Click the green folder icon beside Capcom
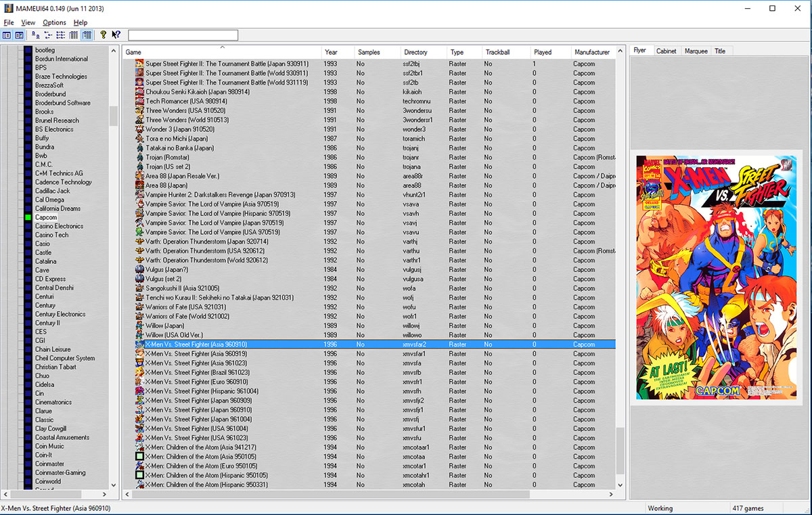This screenshot has height=515, width=812. coord(28,217)
